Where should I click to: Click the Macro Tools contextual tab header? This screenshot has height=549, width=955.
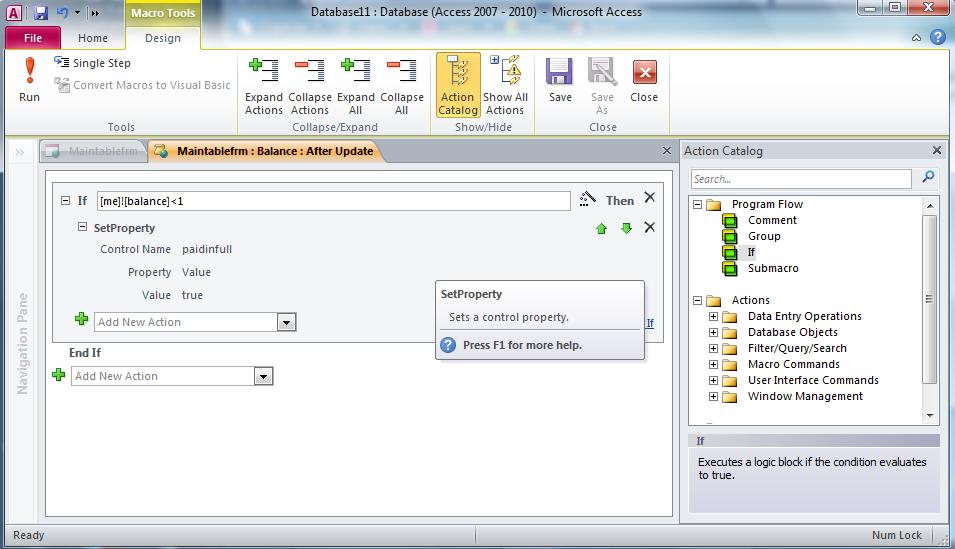point(163,13)
